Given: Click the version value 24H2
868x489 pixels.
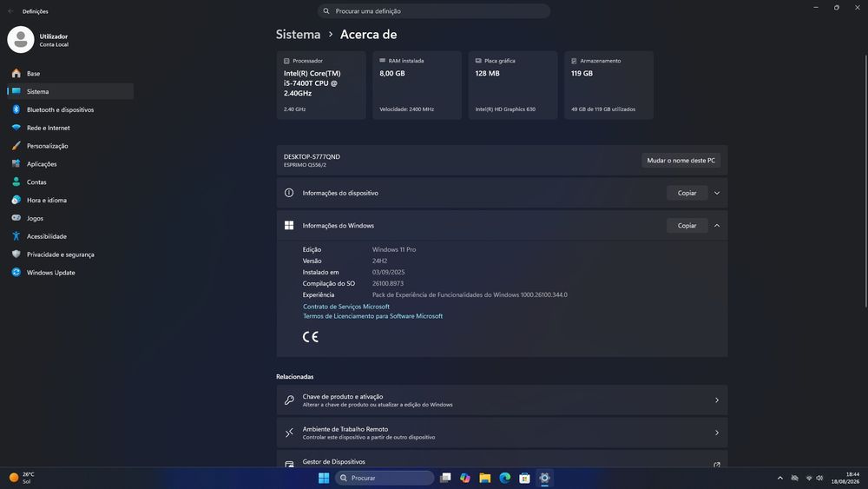Looking at the screenshot, I should pos(380,261).
